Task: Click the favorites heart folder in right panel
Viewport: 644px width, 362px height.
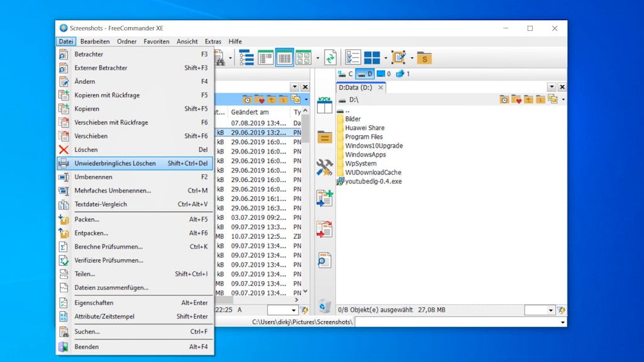Action: coord(516,99)
